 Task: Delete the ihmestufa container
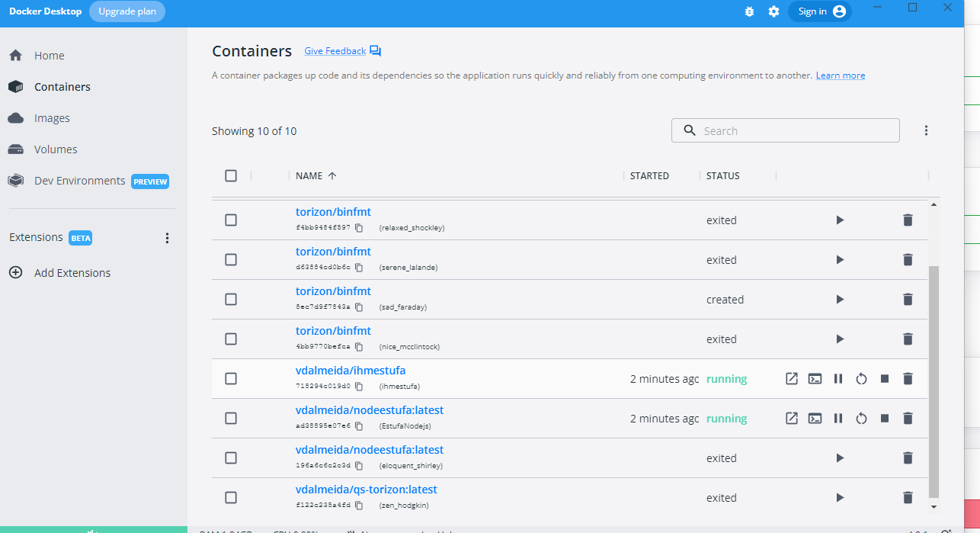pos(908,378)
